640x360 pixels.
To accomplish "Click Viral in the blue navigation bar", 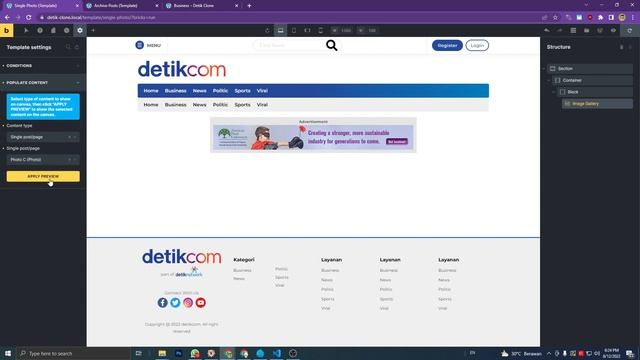I will pos(262,91).
